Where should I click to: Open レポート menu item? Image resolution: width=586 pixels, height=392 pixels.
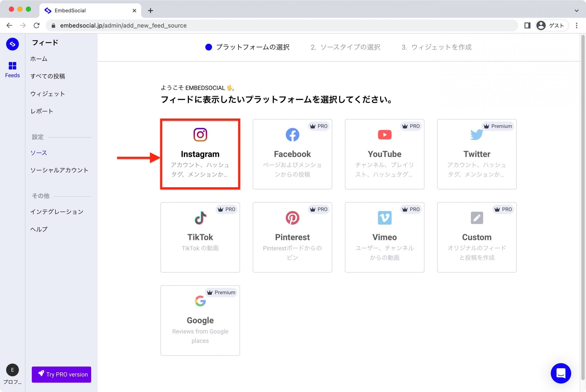point(42,111)
